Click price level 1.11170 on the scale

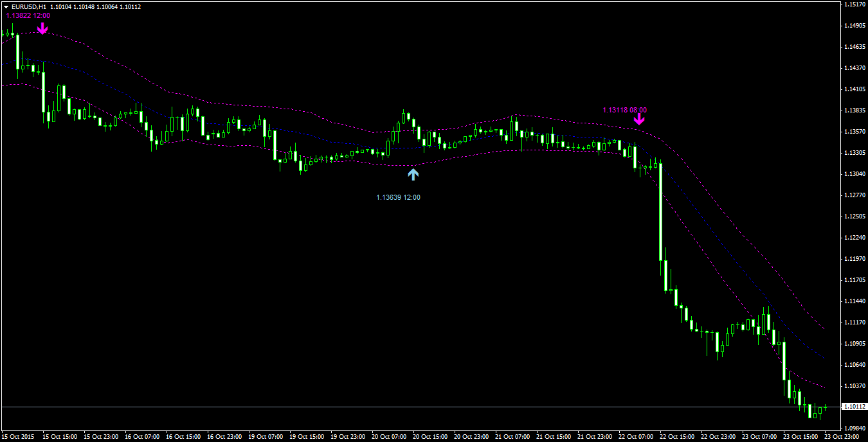pos(854,323)
